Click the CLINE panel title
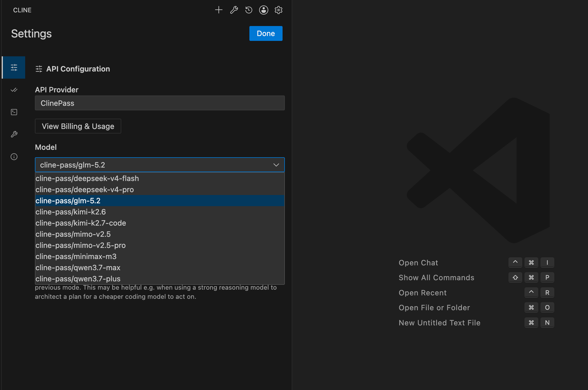This screenshot has width=588, height=390. pyautogui.click(x=22, y=10)
